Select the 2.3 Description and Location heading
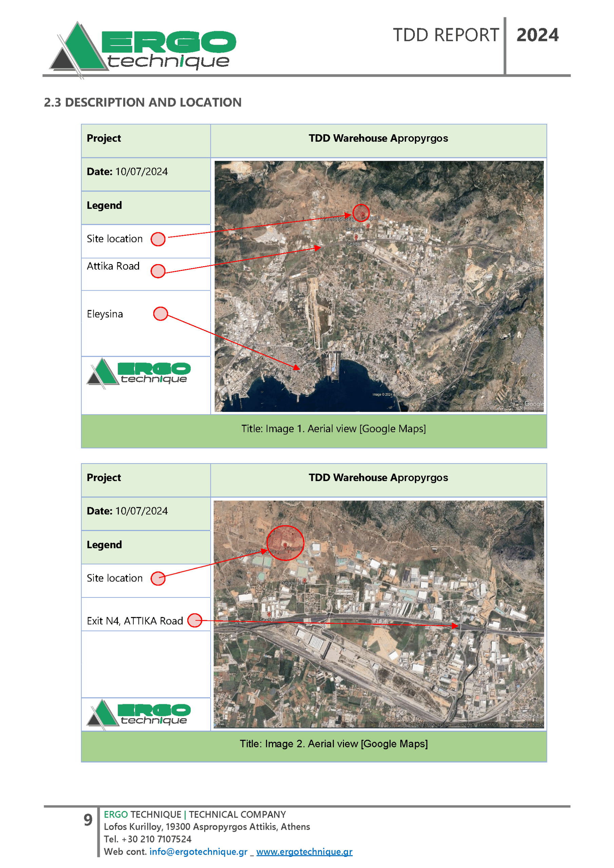This screenshot has height=868, width=614. [x=142, y=102]
